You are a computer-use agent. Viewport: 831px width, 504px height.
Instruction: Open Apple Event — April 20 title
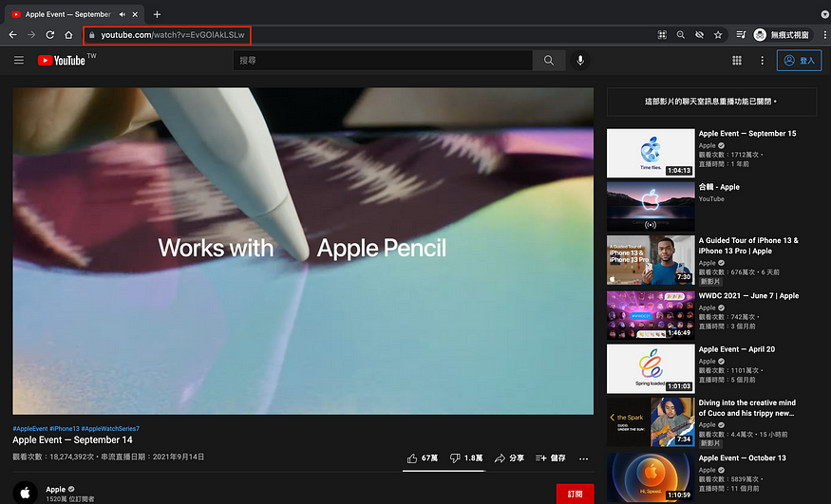click(x=737, y=349)
